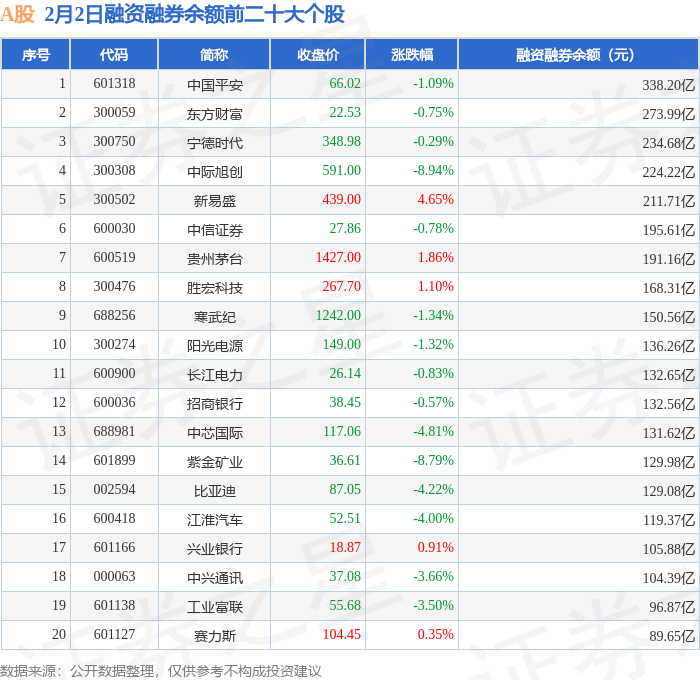Select stock name 中信证券
The width and height of the screenshot is (700, 680).
pos(215,230)
